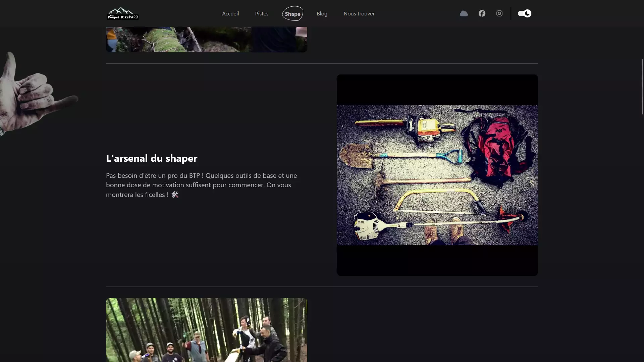Click the page vertical scrollbar thumb
Image resolution: width=644 pixels, height=362 pixels.
pos(642,87)
